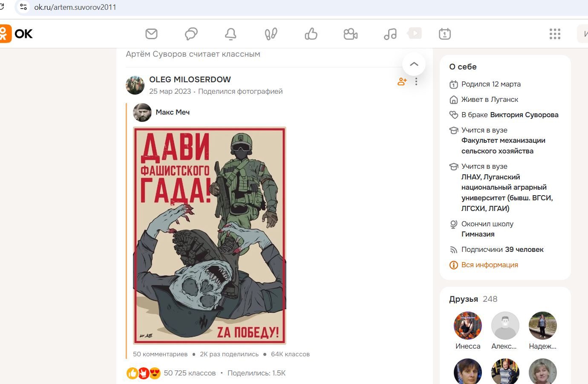Open the shared poster image
Viewport: 588px width, 384px height.
coord(210,235)
